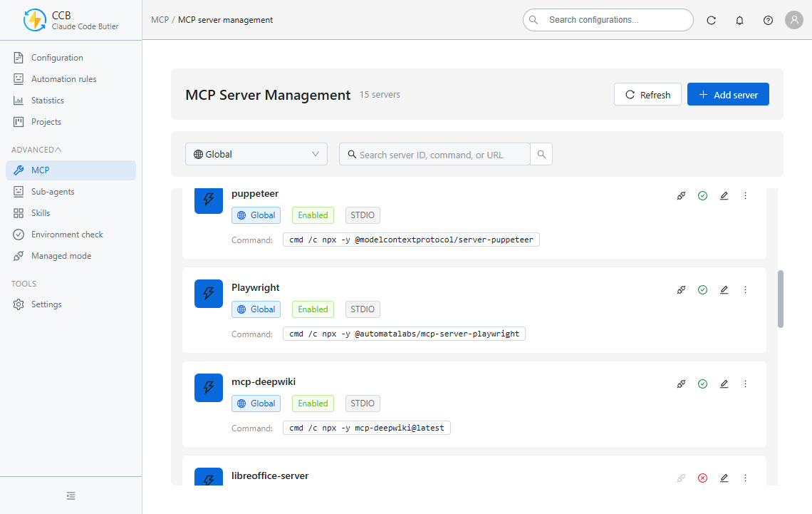Click the puppeteer connection plug icon
Image resolution: width=812 pixels, height=514 pixels.
(681, 195)
